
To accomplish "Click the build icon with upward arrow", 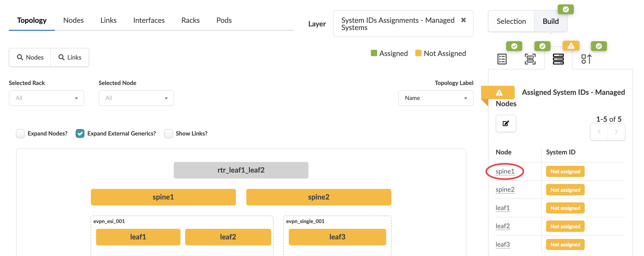I will click(586, 59).
